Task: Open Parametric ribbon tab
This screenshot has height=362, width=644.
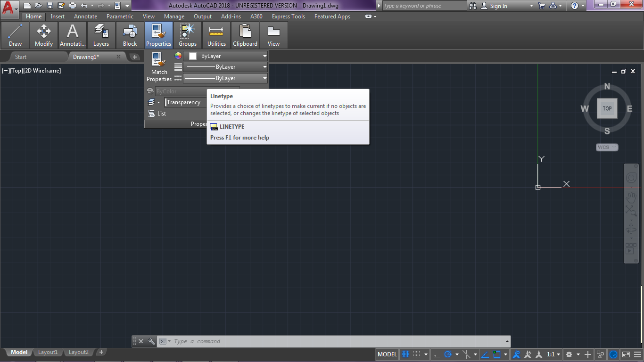Action: (120, 16)
